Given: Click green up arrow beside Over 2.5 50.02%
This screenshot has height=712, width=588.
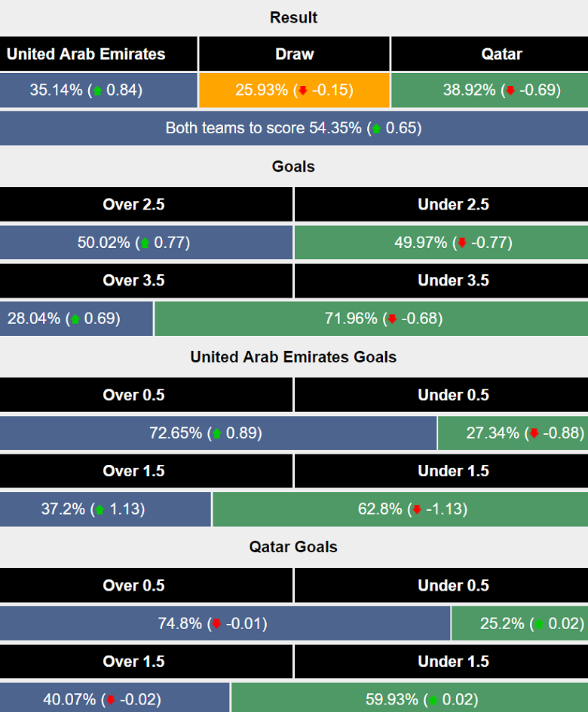Looking at the screenshot, I should 145,243.
